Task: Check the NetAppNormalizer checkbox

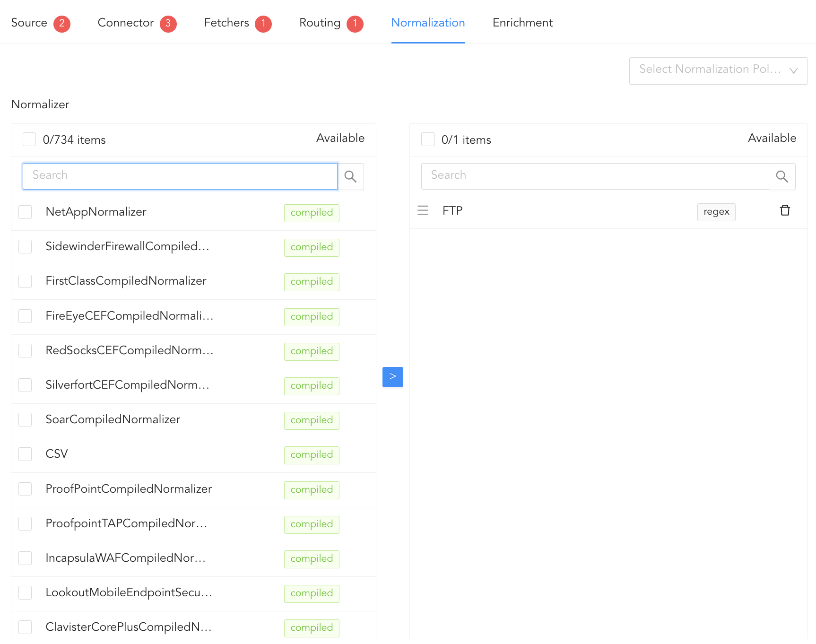Action: tap(25, 212)
